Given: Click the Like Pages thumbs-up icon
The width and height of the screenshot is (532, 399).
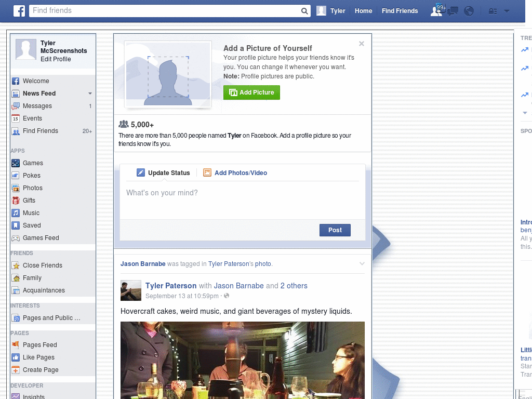Looking at the screenshot, I should point(16,357).
